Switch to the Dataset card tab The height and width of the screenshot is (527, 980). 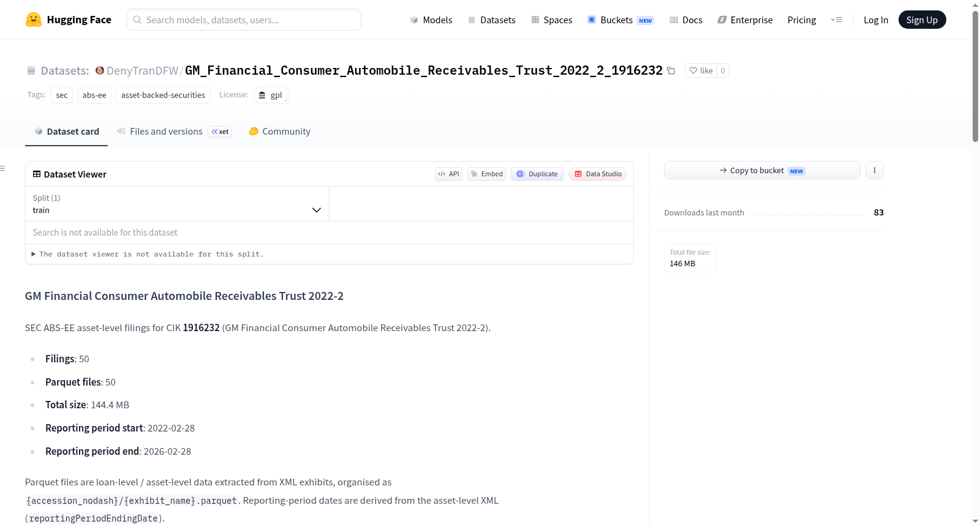(x=66, y=132)
